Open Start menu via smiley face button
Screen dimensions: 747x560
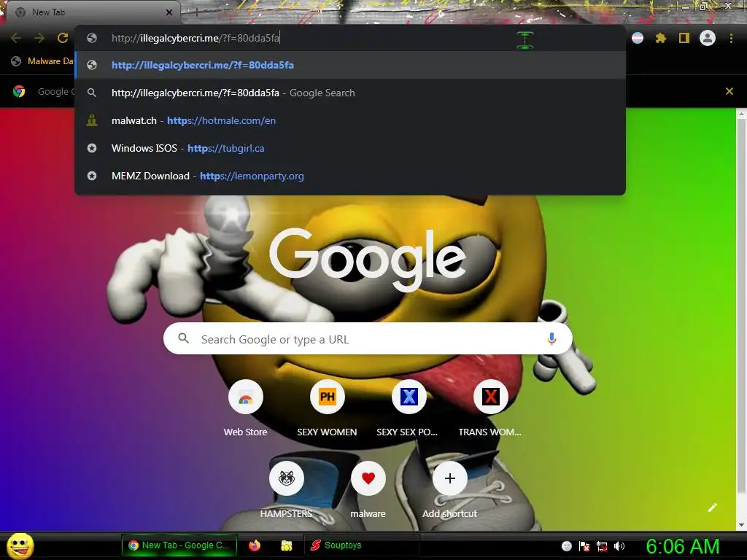(x=20, y=545)
